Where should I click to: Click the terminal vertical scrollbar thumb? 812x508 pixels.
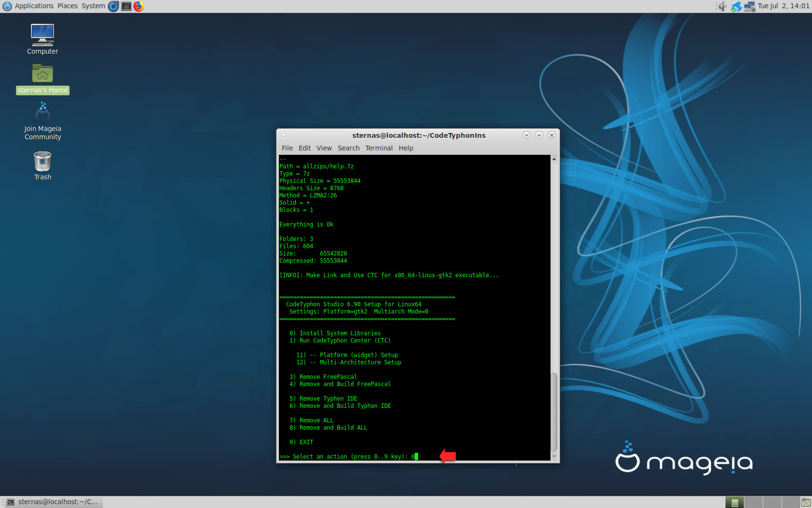click(x=554, y=412)
